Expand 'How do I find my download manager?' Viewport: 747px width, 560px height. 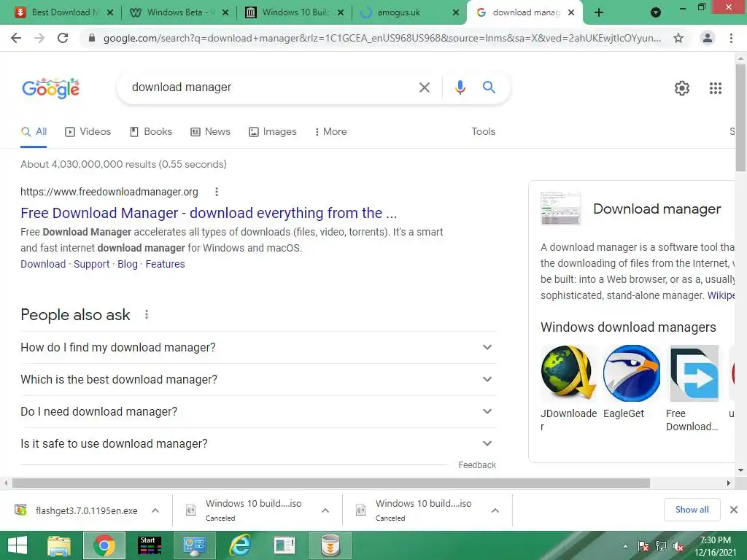[x=258, y=348]
